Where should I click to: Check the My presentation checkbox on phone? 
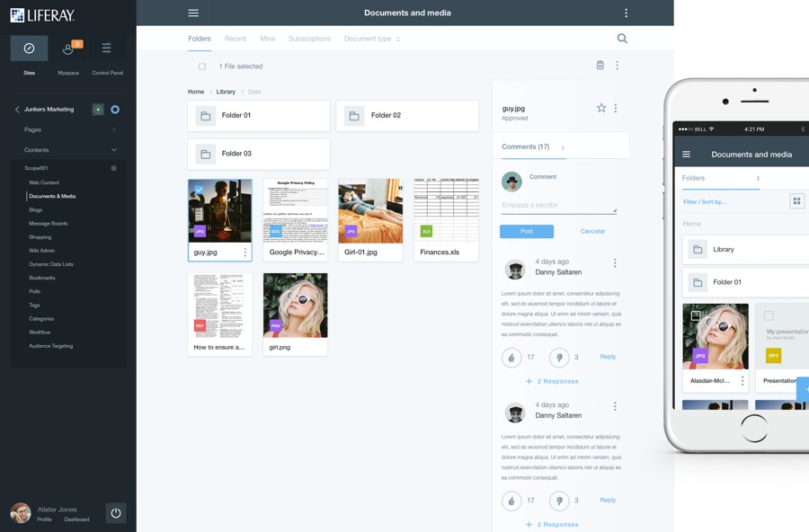[x=769, y=315]
